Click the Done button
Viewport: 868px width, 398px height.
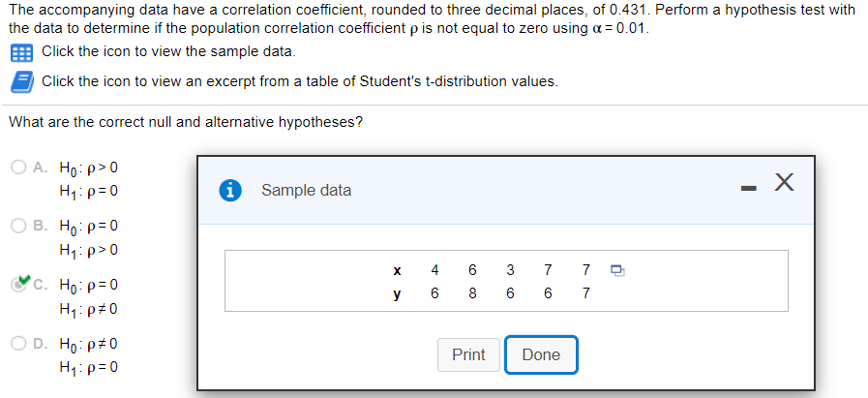click(x=540, y=354)
